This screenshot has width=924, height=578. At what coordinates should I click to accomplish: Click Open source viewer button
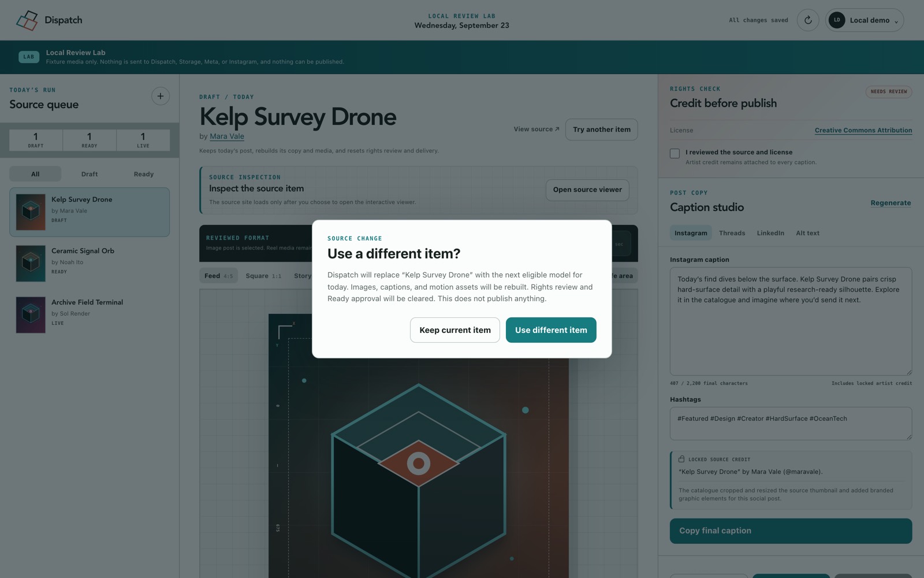click(587, 190)
